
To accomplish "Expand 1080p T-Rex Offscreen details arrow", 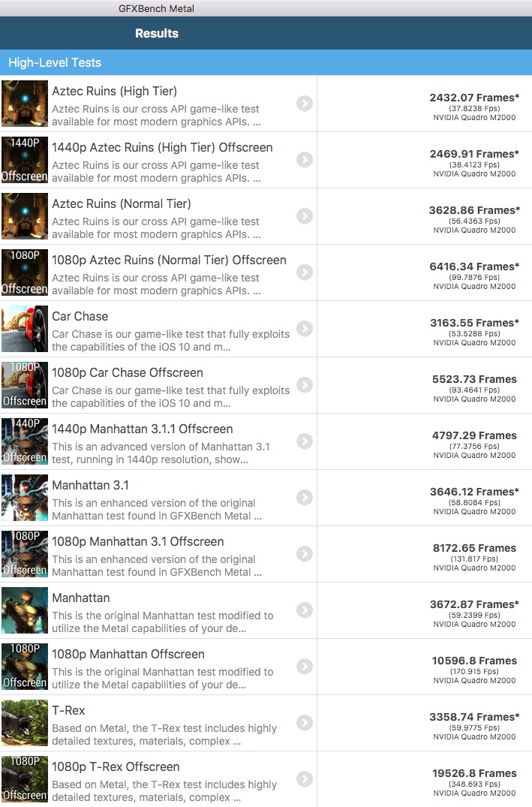I will [x=305, y=778].
